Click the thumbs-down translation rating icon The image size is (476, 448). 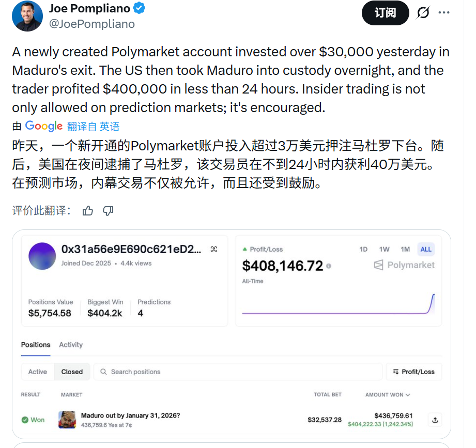point(108,211)
